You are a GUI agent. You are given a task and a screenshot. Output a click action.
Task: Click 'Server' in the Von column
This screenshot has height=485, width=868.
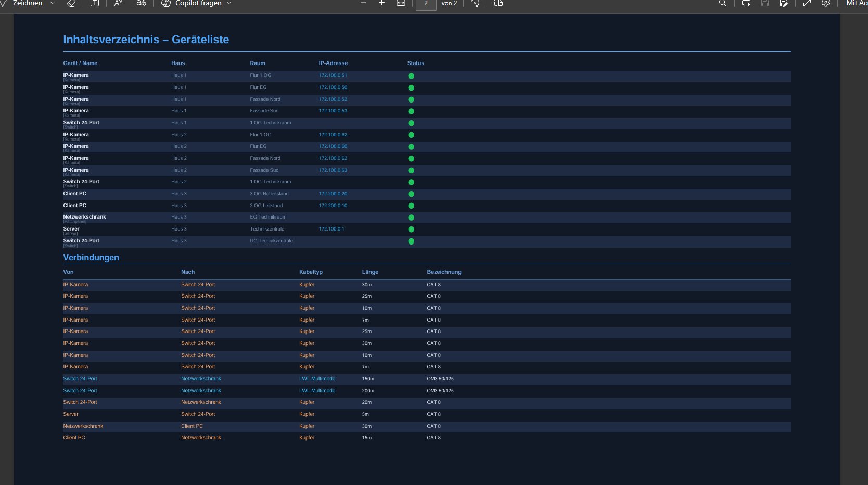click(71, 414)
